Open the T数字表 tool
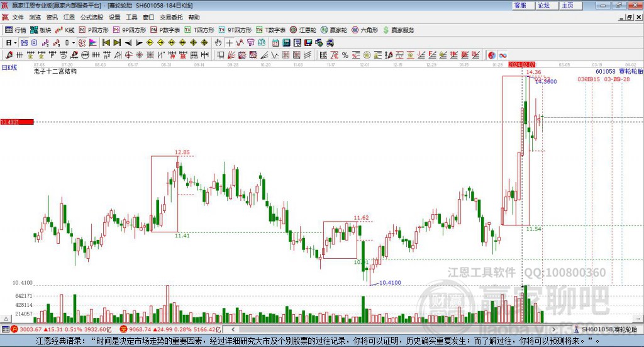644x347 pixels. (x=270, y=30)
